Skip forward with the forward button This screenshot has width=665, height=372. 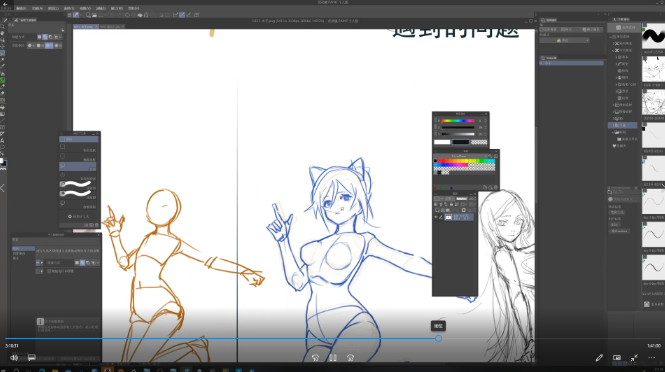pos(350,358)
